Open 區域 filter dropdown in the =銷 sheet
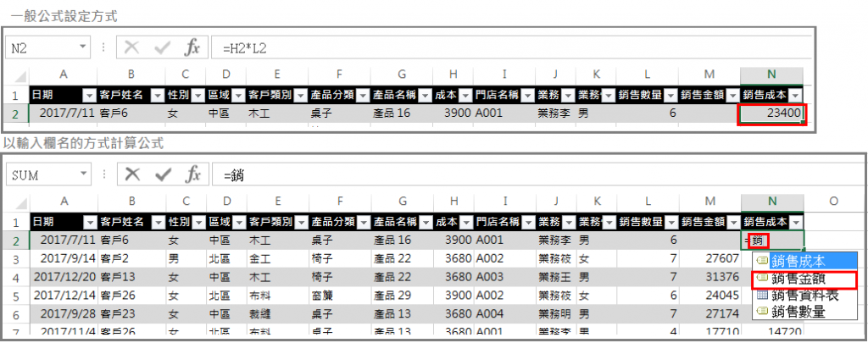This screenshot has width=868, height=343. pyautogui.click(x=238, y=223)
